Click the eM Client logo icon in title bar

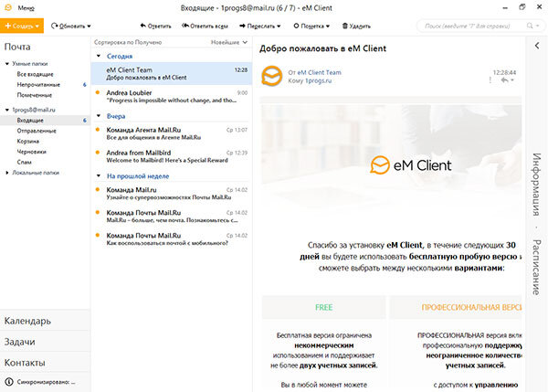(7, 7)
